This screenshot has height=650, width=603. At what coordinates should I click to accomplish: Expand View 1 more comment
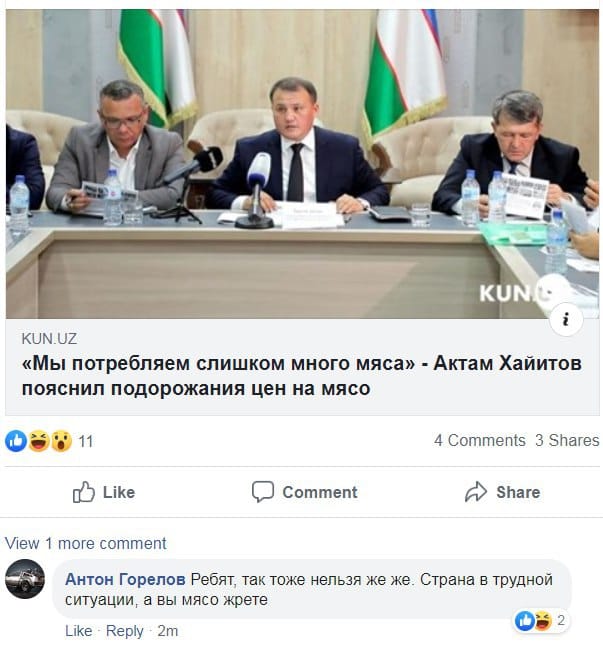(85, 543)
